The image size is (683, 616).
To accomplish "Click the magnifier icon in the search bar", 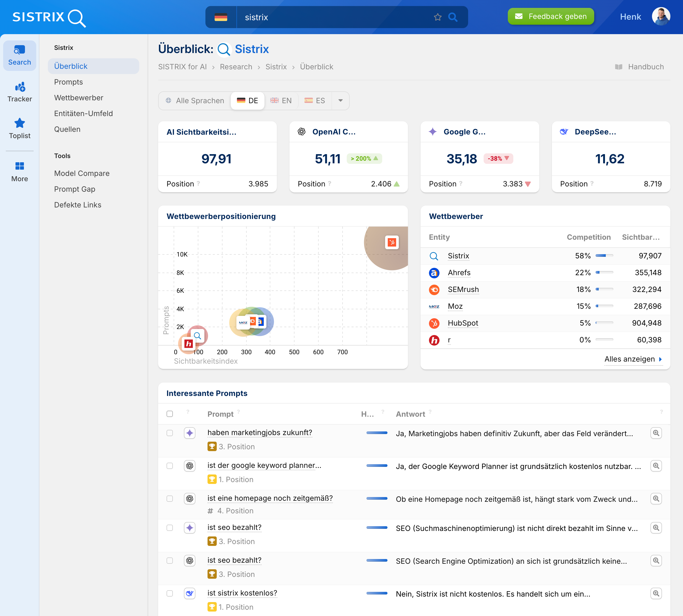I will (x=453, y=17).
